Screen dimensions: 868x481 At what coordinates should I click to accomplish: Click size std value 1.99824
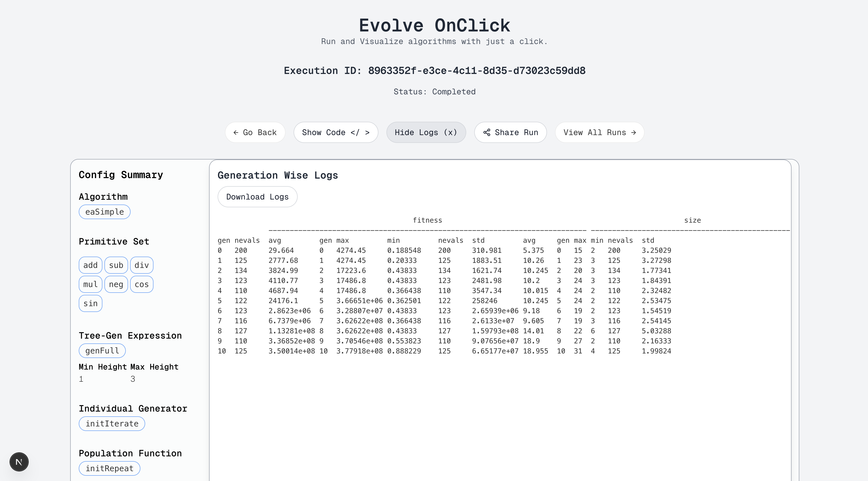click(656, 351)
